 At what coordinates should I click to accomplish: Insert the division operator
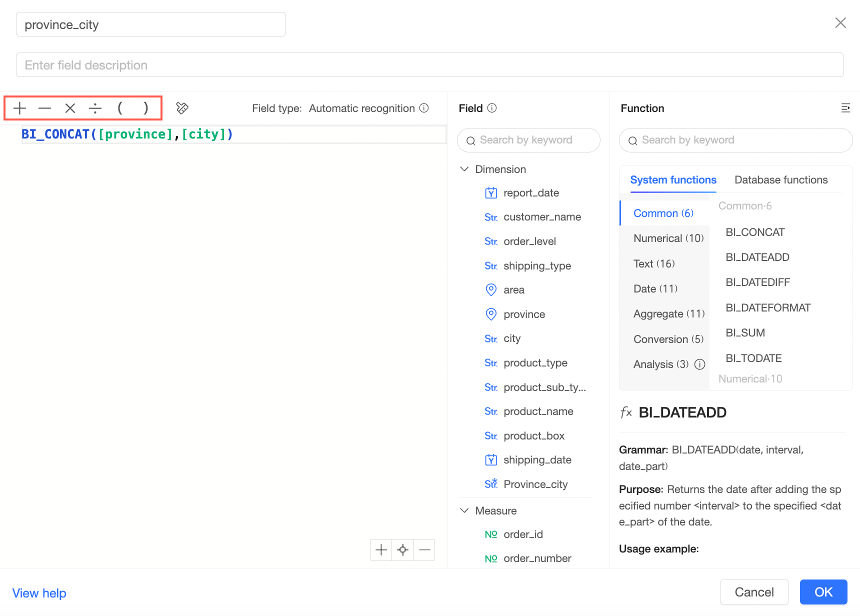point(95,108)
